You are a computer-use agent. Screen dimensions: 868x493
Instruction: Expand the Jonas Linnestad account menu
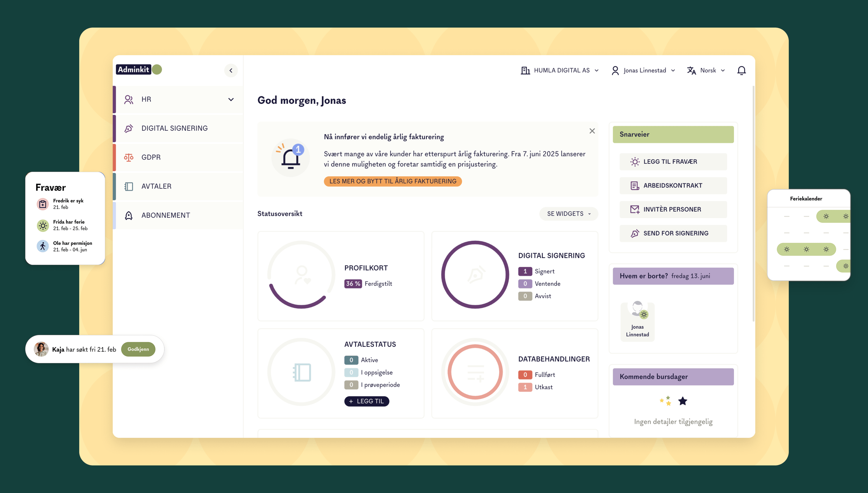tap(643, 70)
